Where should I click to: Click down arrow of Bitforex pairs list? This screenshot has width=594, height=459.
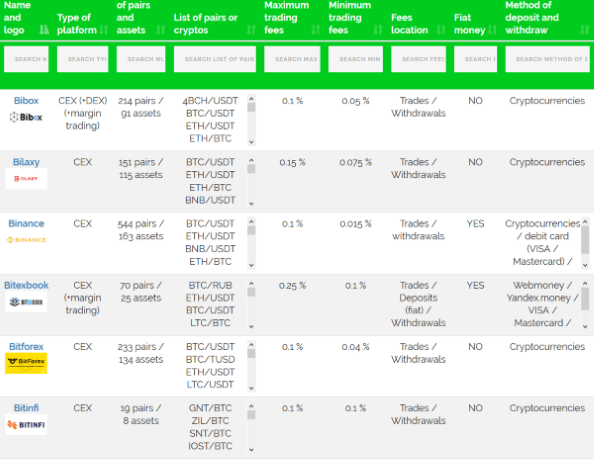[x=251, y=388]
